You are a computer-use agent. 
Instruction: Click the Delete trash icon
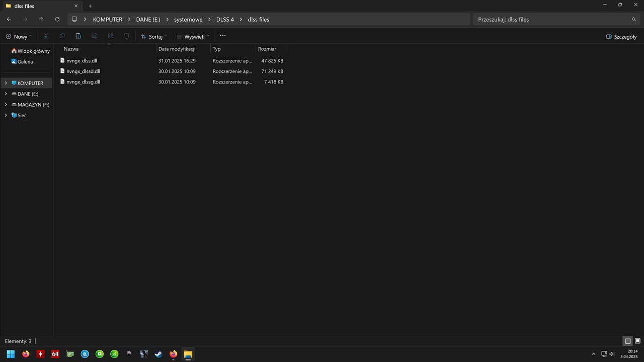tap(127, 36)
